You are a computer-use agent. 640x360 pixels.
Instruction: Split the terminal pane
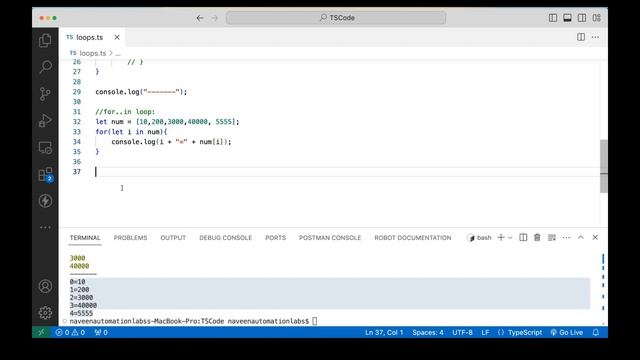523,238
